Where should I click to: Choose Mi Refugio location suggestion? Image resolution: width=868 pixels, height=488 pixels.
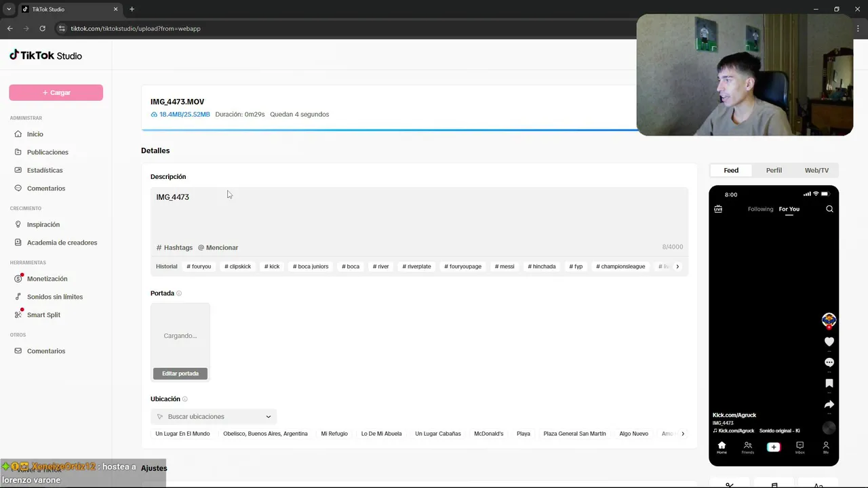334,434
